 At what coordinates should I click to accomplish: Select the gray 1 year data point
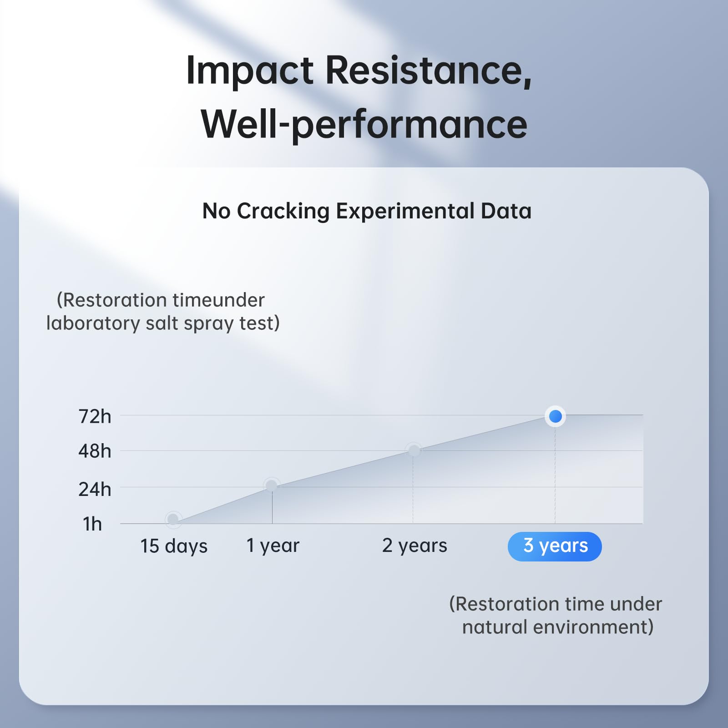point(272,485)
